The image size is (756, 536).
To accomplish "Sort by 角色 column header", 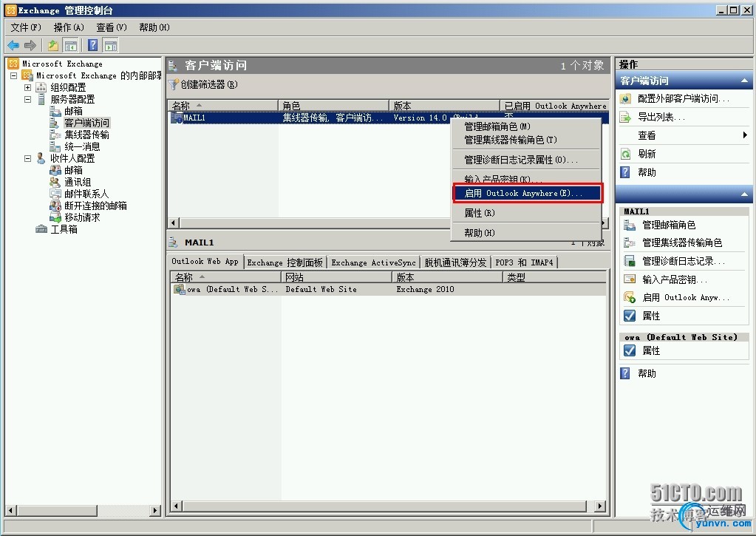I will [333, 106].
